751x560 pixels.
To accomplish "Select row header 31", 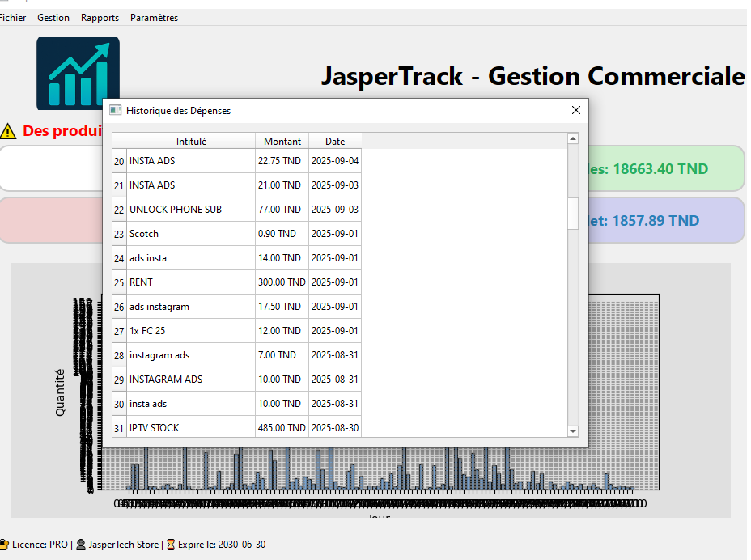I will 119,428.
